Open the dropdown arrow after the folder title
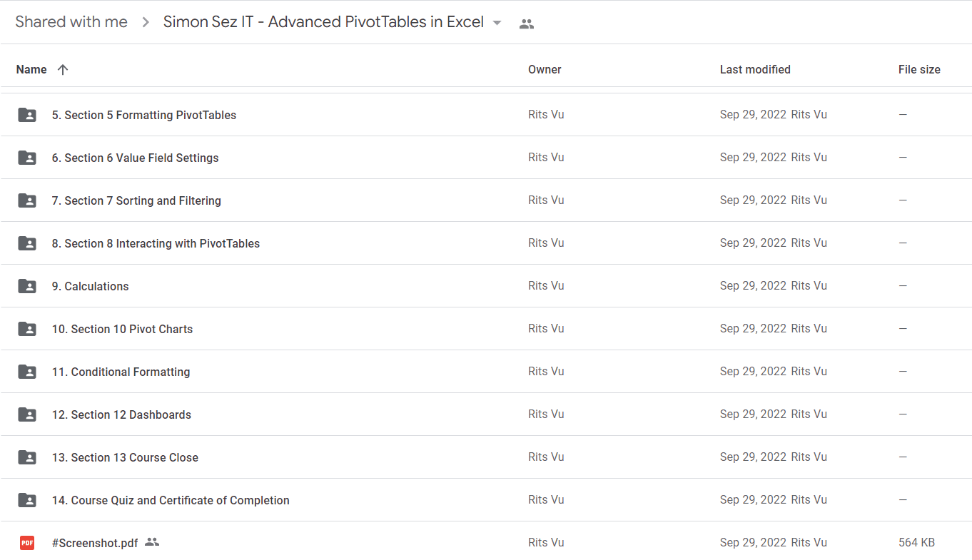Viewport: 972px width, 560px height. [497, 23]
